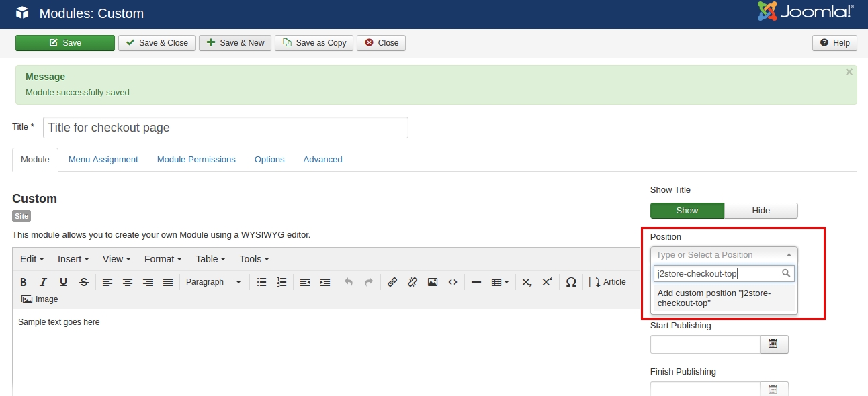868x396 pixels.
Task: Choose Add custom position "j2store-checkout-top"
Action: pos(724,298)
